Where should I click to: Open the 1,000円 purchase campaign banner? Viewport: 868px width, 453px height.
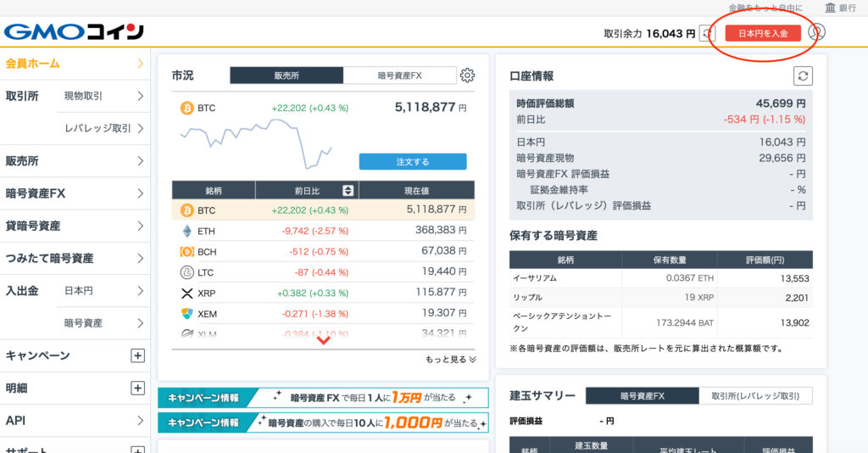(323, 422)
